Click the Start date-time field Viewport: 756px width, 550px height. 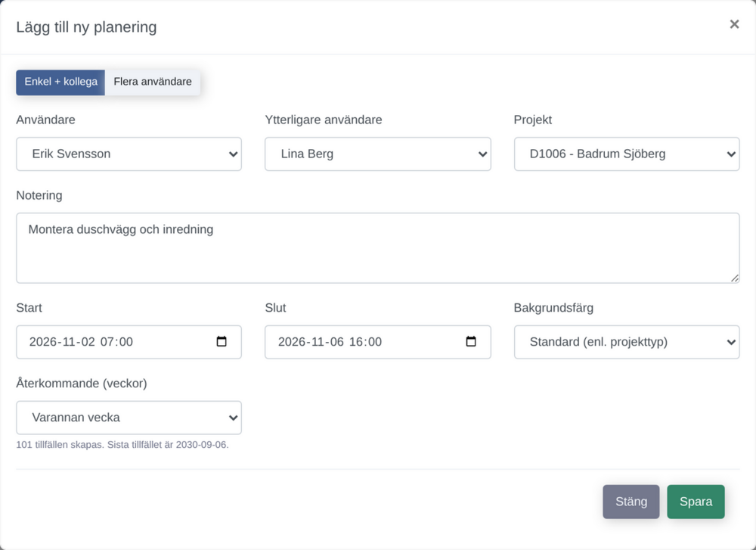click(129, 342)
